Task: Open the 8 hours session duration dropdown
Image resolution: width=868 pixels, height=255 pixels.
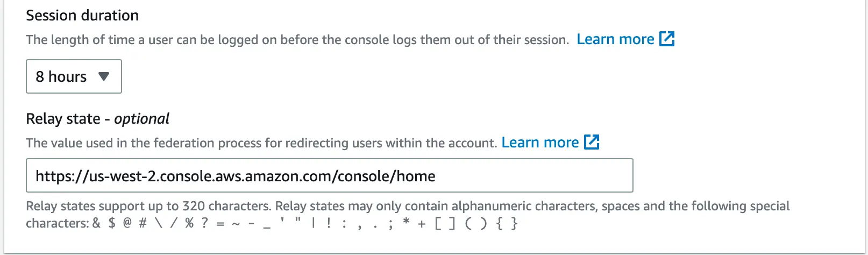Action: point(74,76)
